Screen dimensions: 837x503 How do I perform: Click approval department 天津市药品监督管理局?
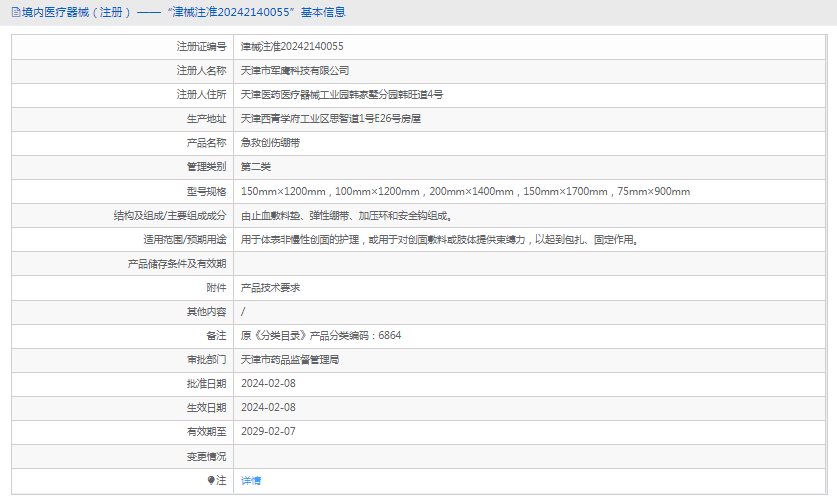tap(290, 359)
